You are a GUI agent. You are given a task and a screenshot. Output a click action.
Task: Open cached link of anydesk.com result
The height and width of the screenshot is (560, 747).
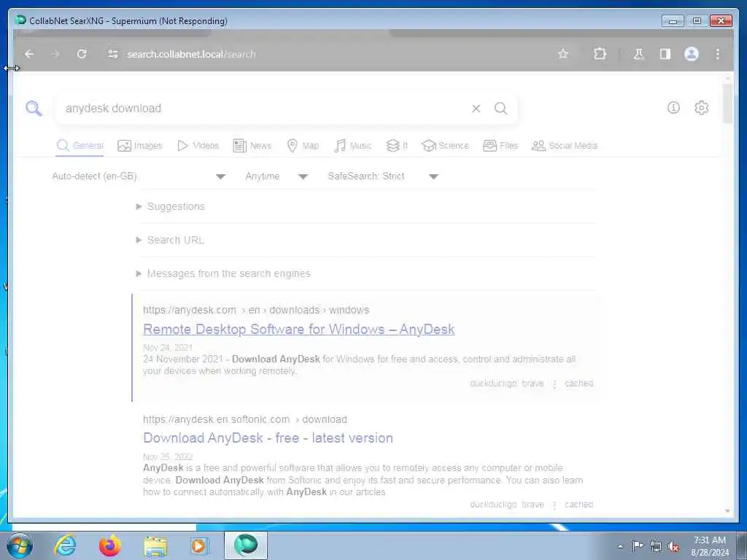pyautogui.click(x=578, y=384)
